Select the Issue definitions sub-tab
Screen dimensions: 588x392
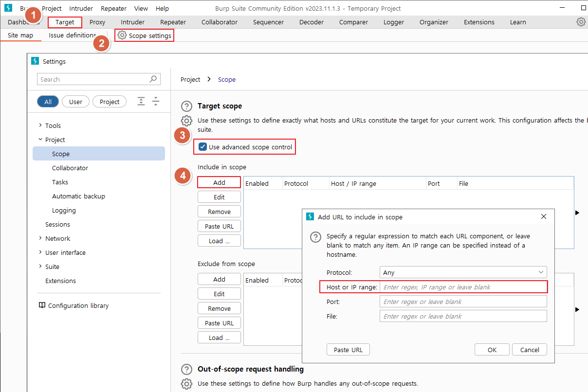click(73, 36)
